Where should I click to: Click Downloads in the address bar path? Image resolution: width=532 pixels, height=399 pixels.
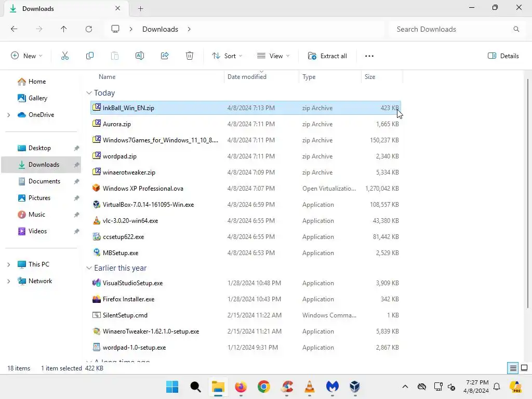coord(160,29)
